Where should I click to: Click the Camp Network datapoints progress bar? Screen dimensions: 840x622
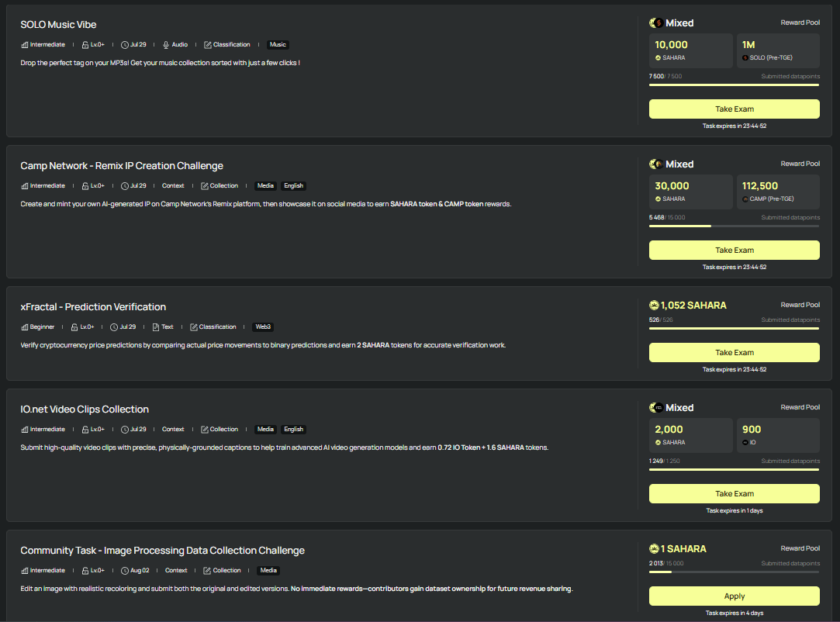[734, 226]
